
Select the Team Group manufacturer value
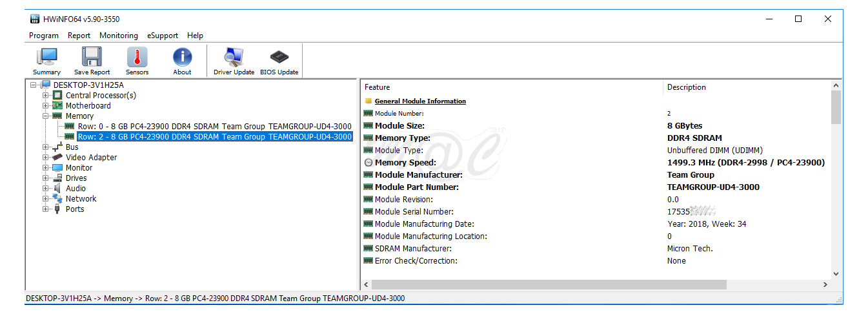(x=691, y=175)
